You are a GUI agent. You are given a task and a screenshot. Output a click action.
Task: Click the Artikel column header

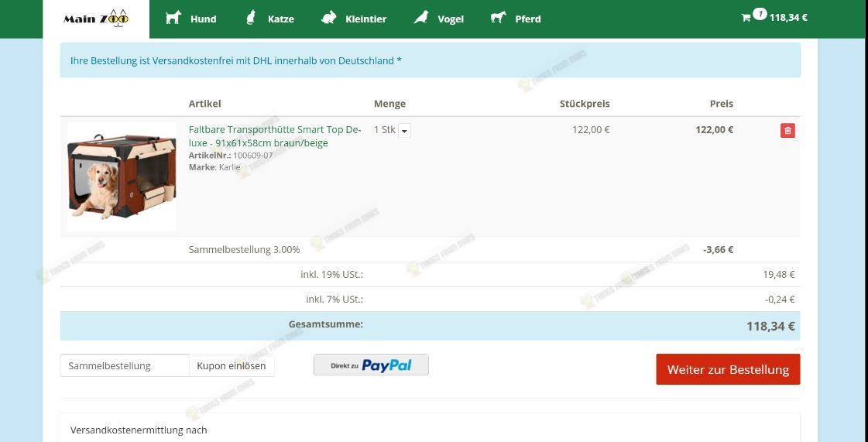[205, 104]
